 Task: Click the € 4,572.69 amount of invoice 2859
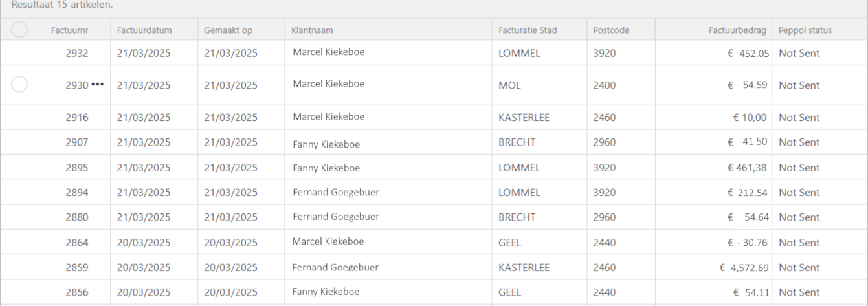[x=744, y=267]
